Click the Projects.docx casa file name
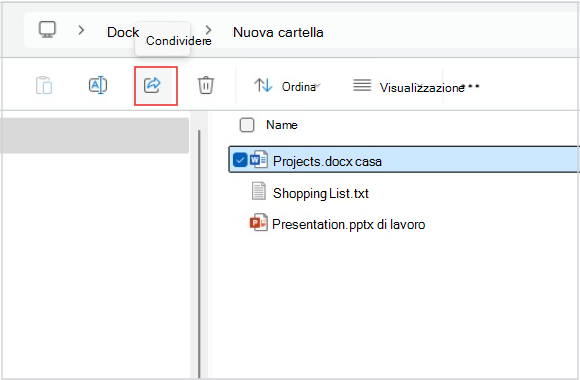Viewport: 580px width, 380px height. [x=327, y=161]
